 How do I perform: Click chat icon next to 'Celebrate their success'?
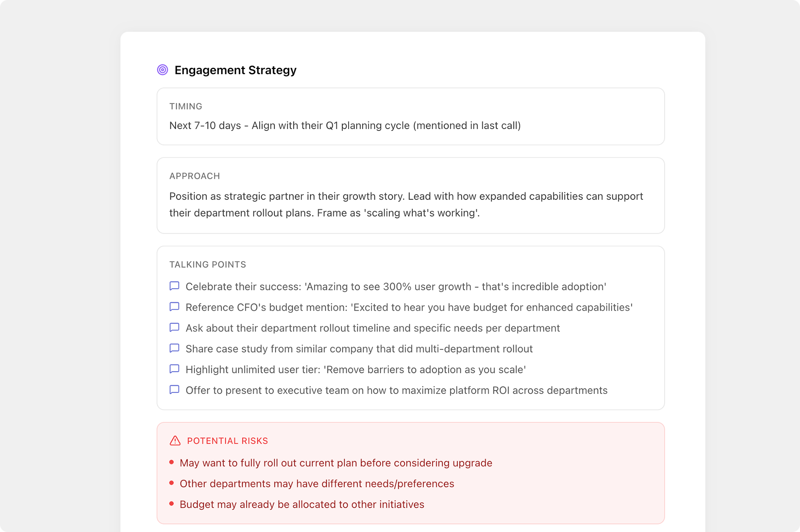coord(174,286)
